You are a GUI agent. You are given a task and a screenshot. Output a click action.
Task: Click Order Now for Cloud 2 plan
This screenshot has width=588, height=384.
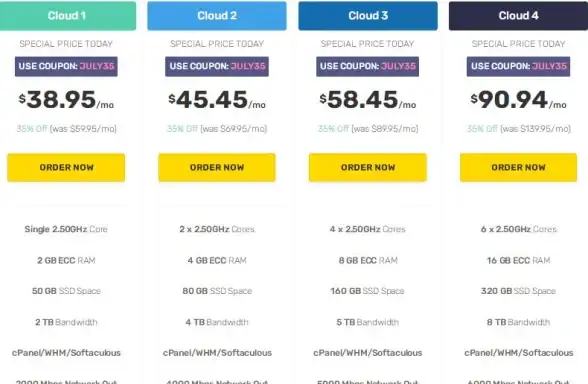[x=217, y=167]
